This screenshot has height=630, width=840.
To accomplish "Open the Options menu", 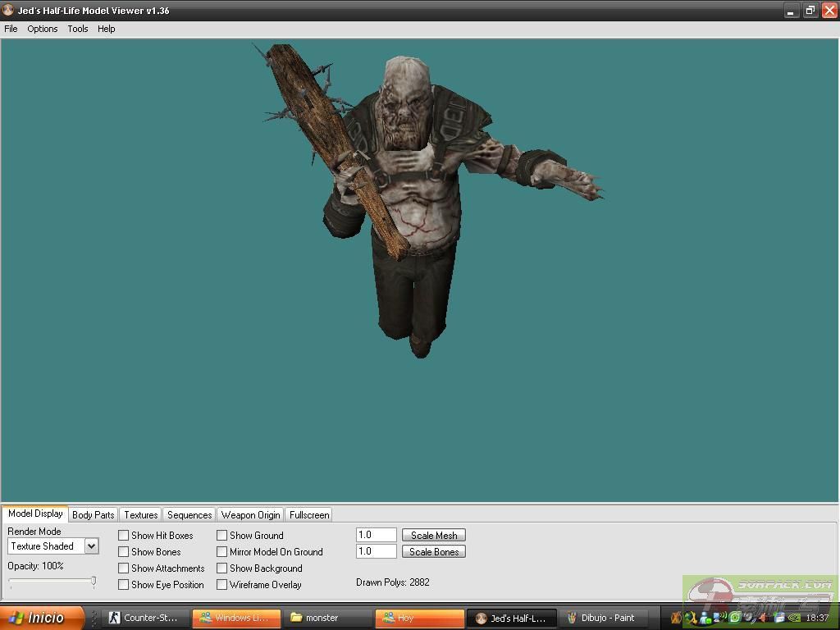I will point(43,29).
